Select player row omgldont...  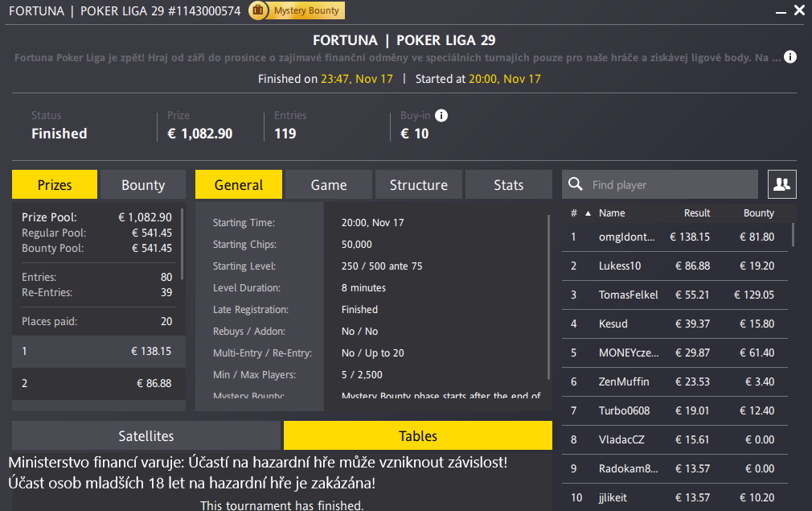point(675,237)
